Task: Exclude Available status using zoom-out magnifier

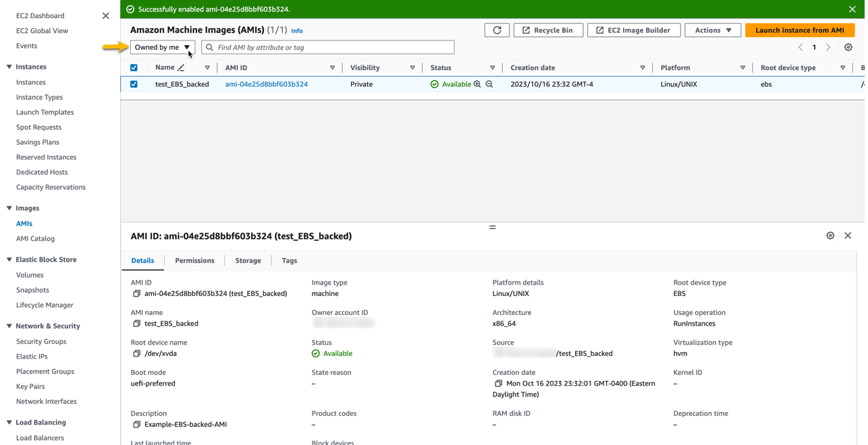Action: (488, 84)
